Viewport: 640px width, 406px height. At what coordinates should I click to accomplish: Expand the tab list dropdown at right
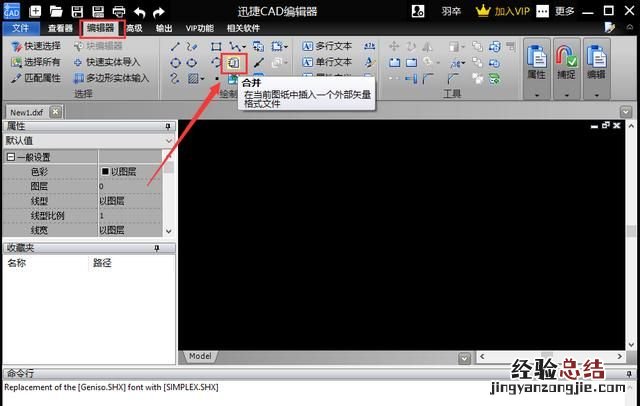[x=625, y=111]
